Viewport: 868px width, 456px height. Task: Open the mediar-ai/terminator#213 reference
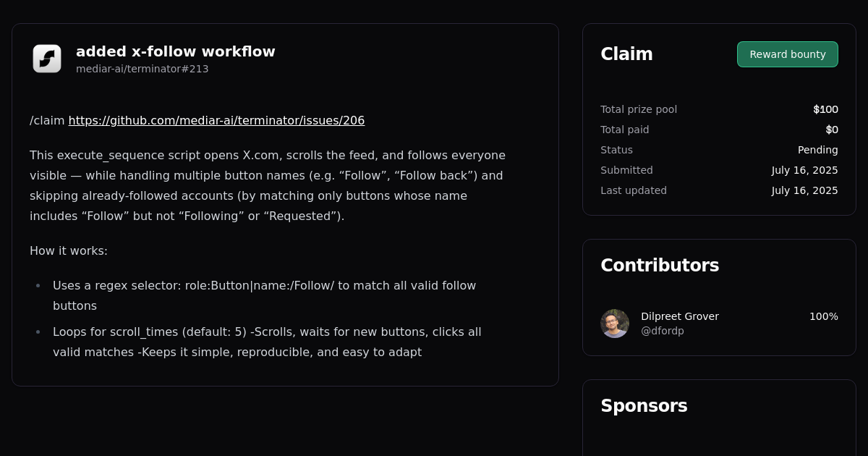click(x=142, y=69)
